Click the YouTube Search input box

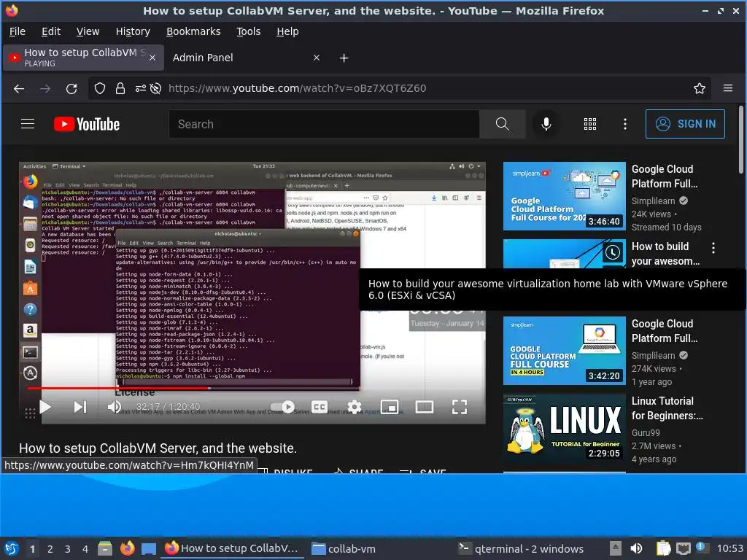click(x=324, y=124)
